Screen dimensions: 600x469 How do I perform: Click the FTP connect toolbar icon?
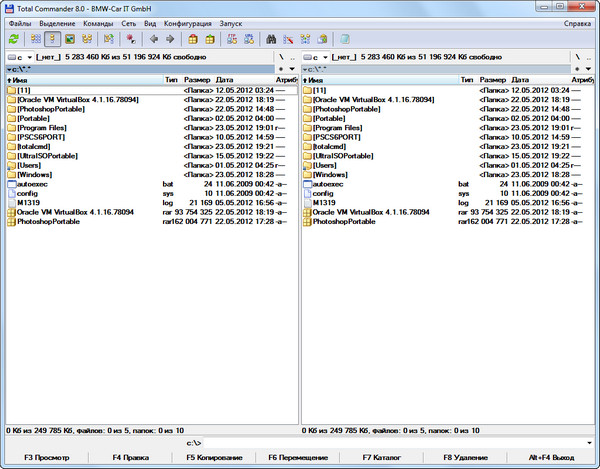click(232, 39)
